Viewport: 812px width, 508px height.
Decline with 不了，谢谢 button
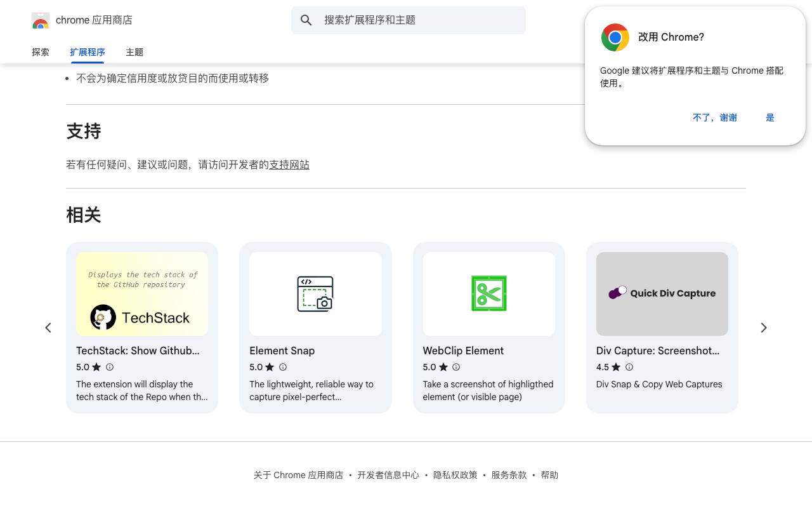(x=715, y=117)
